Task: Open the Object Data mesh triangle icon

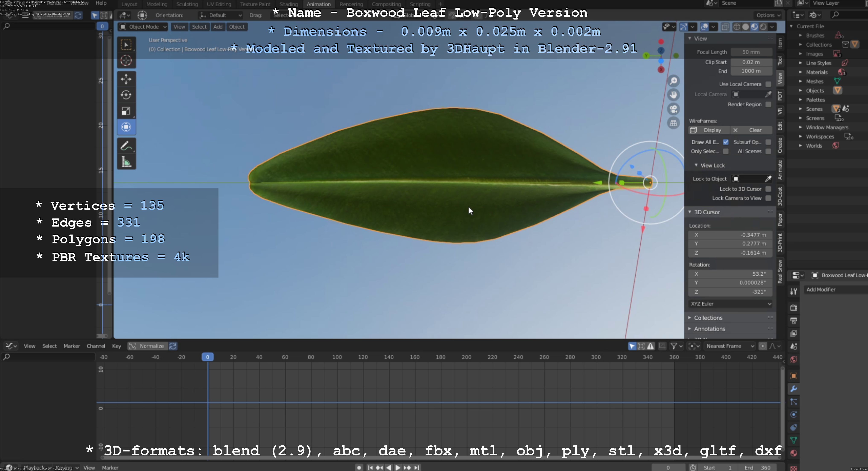Action: pos(794,440)
